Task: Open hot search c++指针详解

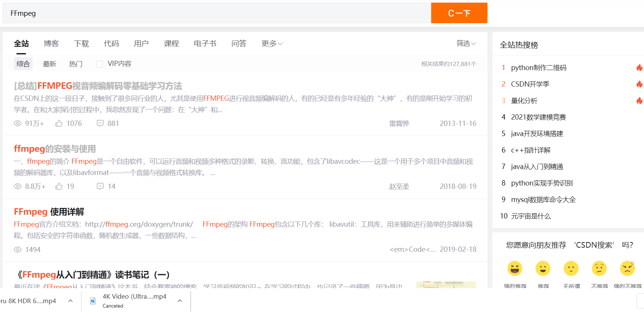Action: (530, 150)
